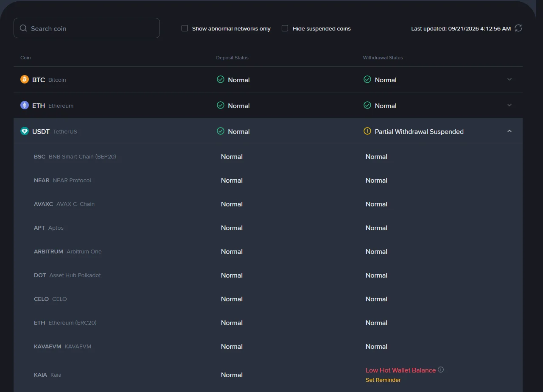This screenshot has height=392, width=543.
Task: Select the APT Aptos network row
Action: click(268, 228)
